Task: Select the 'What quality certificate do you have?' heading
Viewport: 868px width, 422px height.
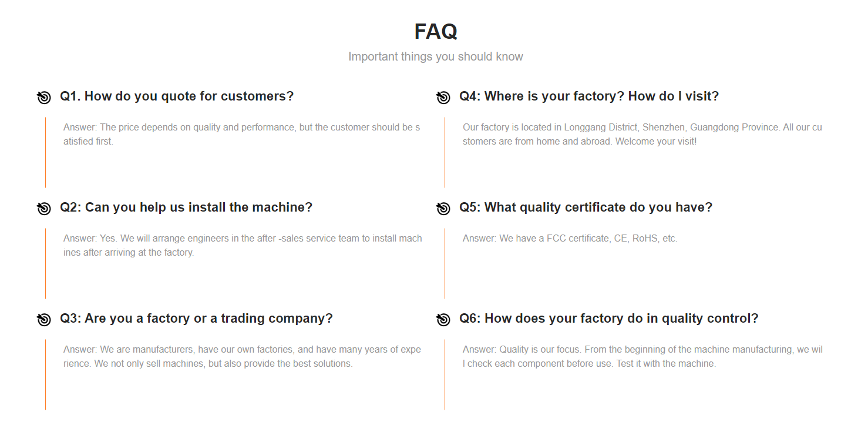Action: 586,207
